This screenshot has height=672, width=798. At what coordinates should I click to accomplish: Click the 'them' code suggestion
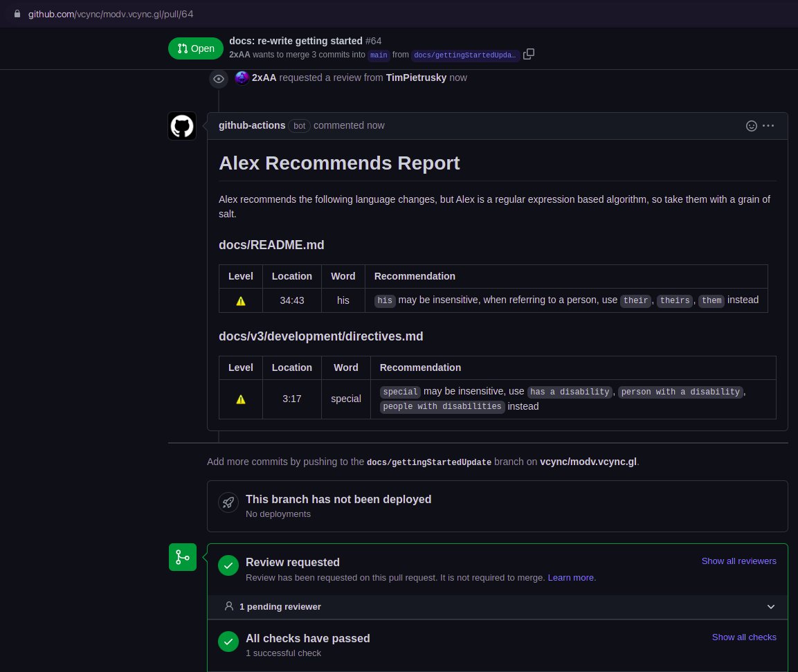[x=711, y=300]
